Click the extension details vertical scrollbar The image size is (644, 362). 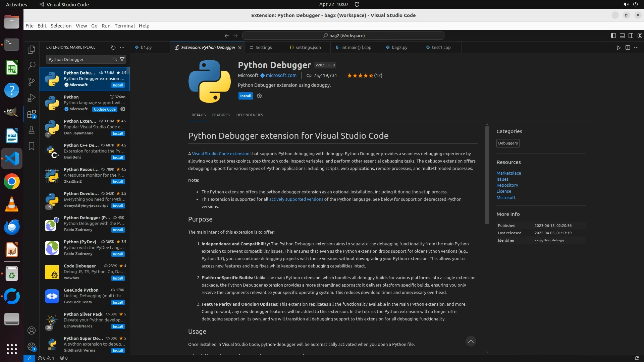pyautogui.click(x=487, y=174)
